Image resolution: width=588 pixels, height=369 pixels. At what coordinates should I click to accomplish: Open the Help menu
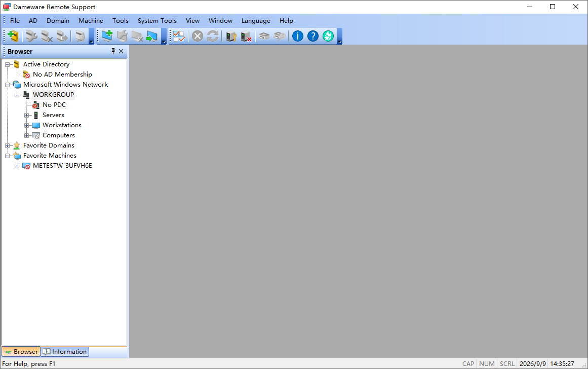point(286,21)
